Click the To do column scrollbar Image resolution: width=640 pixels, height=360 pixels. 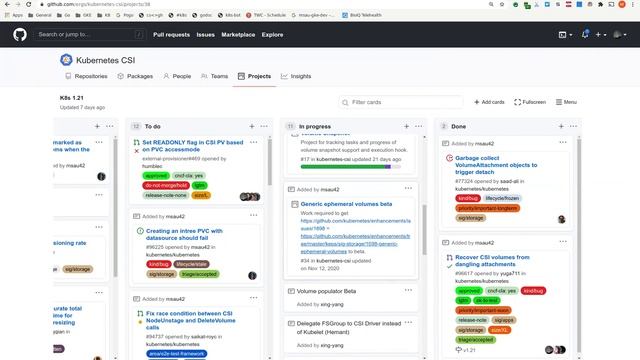click(x=269, y=162)
